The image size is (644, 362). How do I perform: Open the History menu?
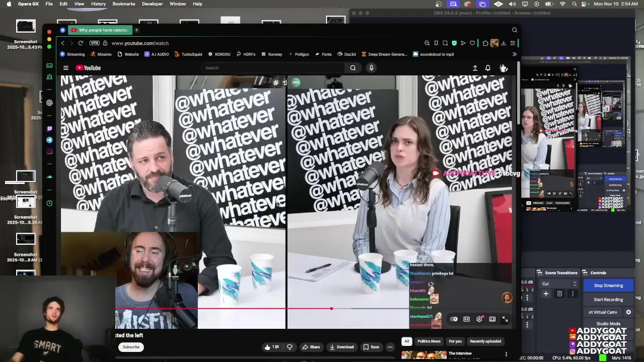[x=98, y=4]
